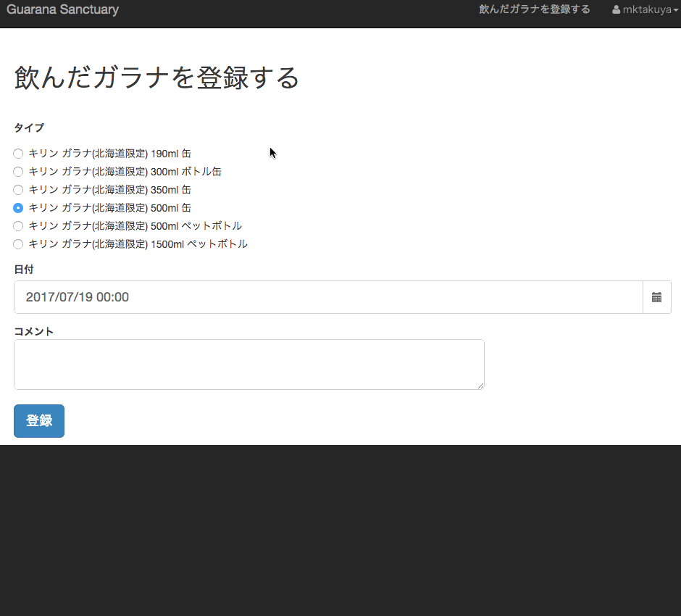Select the checked 500ml 缶 radio button

coord(18,208)
